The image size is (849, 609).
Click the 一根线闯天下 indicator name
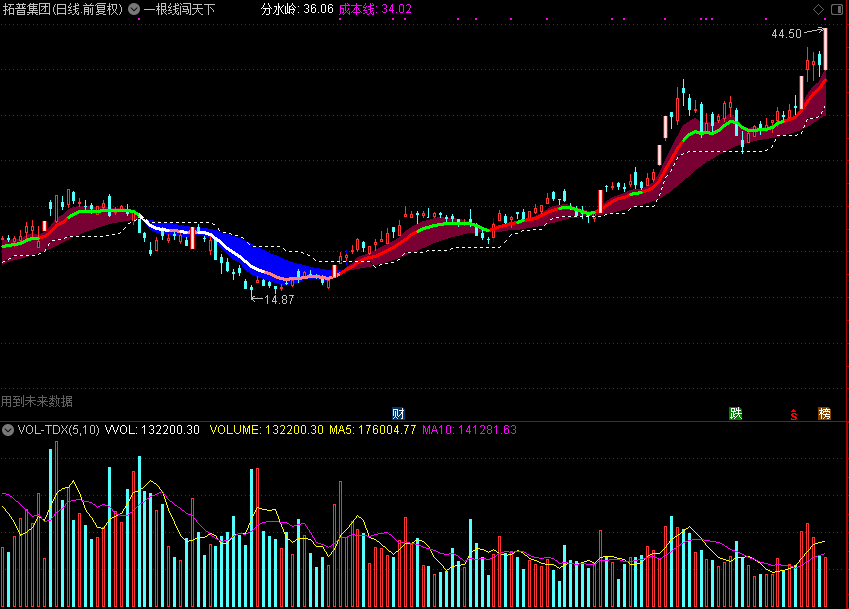tap(179, 9)
